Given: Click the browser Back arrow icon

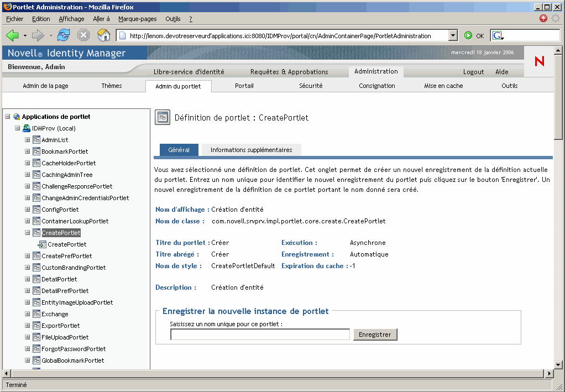Looking at the screenshot, I should tap(12, 35).
